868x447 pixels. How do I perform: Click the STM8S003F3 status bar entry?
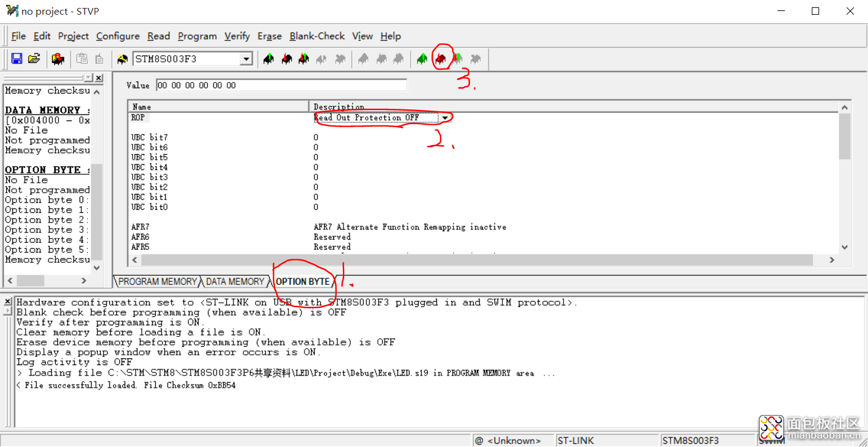click(x=707, y=440)
